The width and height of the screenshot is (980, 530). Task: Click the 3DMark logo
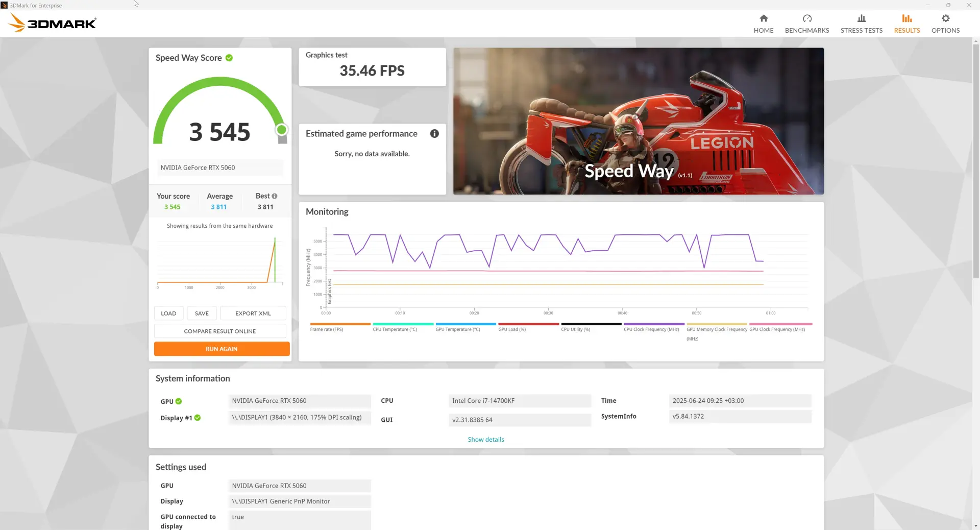[53, 23]
